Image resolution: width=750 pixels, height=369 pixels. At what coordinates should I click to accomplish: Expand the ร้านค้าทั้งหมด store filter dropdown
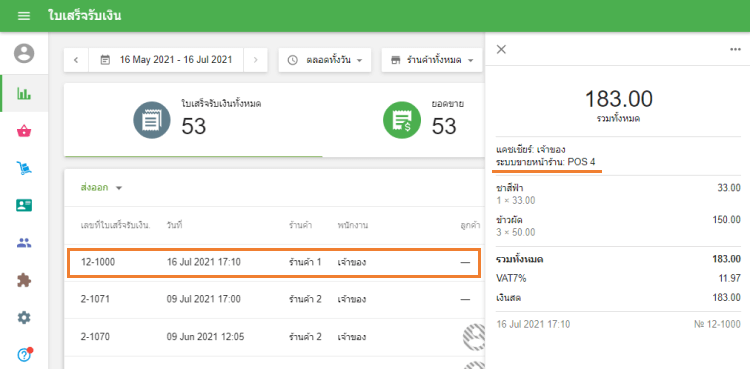pyautogui.click(x=432, y=60)
